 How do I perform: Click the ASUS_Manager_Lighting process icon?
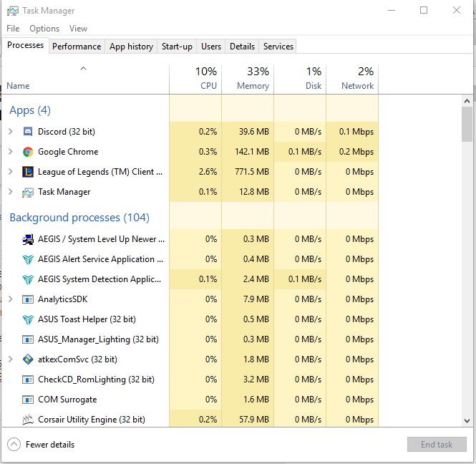click(28, 339)
